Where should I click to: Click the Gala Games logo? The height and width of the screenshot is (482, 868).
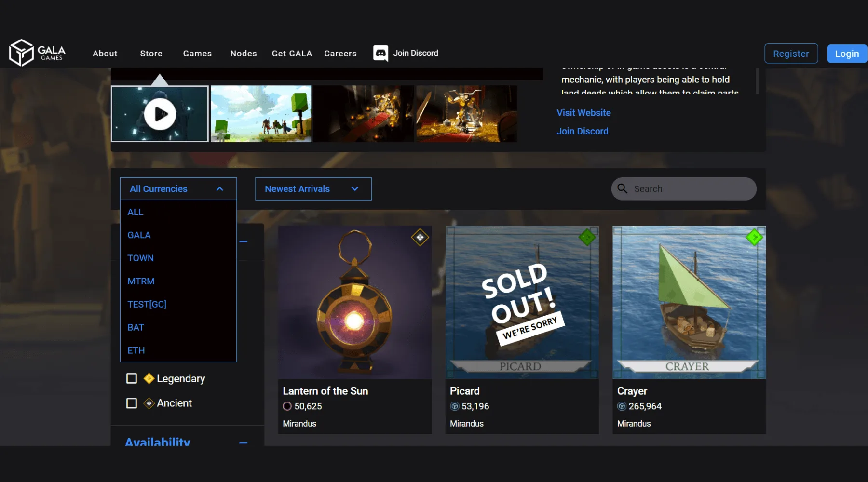coord(37,53)
